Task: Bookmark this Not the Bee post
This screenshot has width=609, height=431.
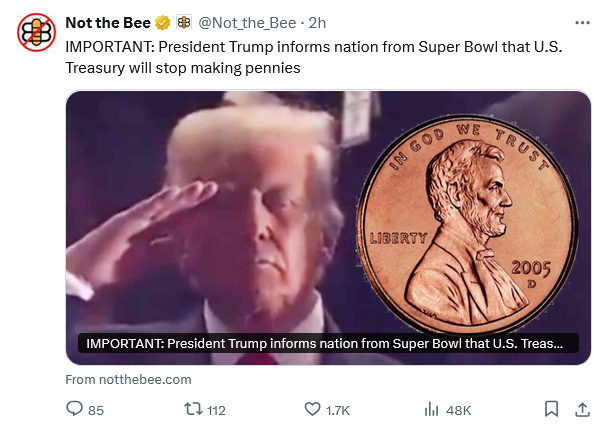Action: (551, 409)
